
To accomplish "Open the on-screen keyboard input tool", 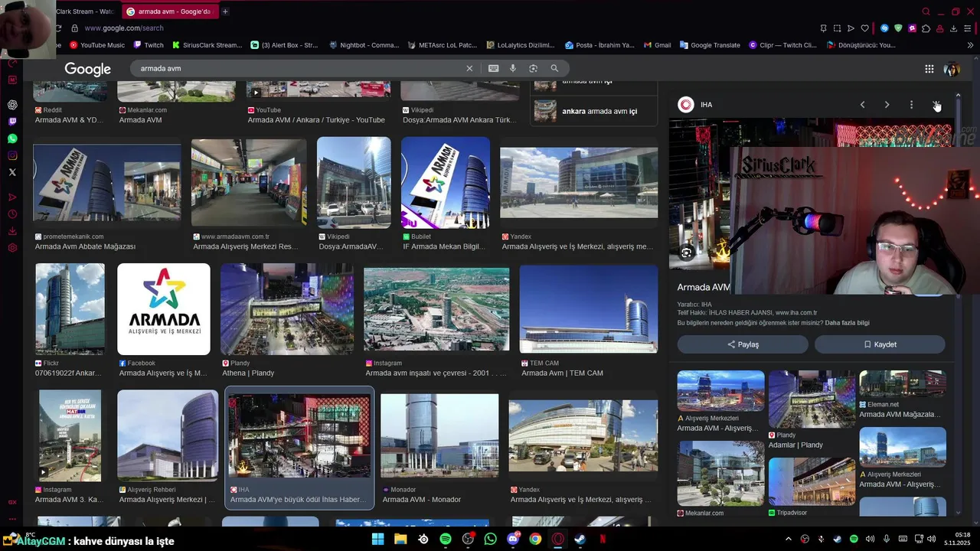I will click(494, 68).
